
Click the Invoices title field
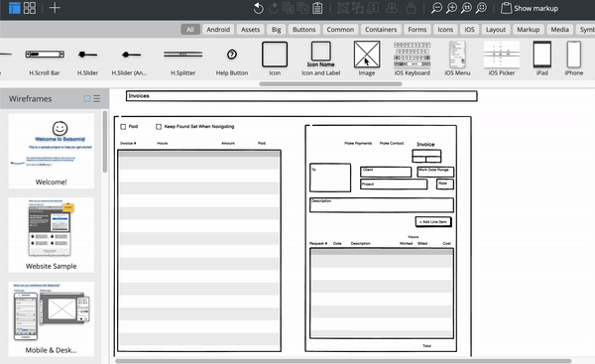pyautogui.click(x=301, y=96)
